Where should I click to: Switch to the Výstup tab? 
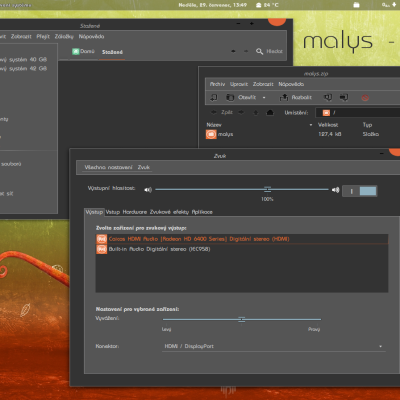94,212
